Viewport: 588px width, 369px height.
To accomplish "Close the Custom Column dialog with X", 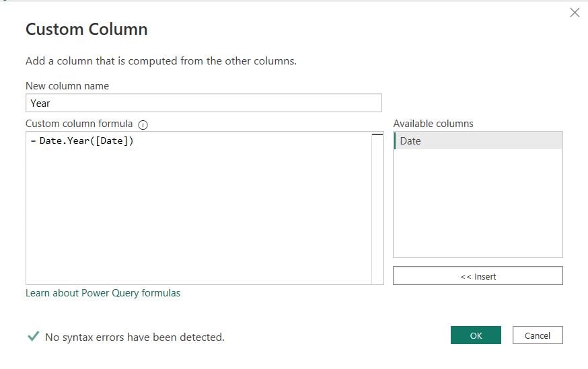I will [575, 12].
